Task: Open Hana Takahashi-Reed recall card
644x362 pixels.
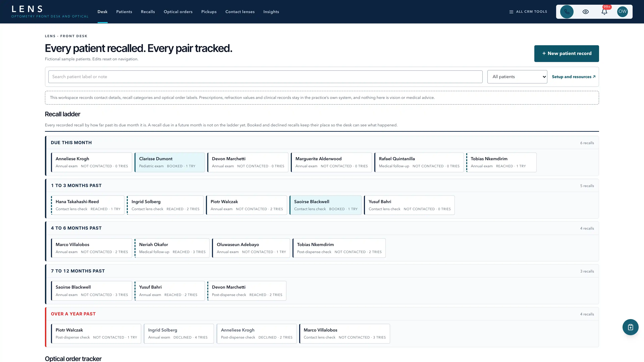Action: (88, 205)
